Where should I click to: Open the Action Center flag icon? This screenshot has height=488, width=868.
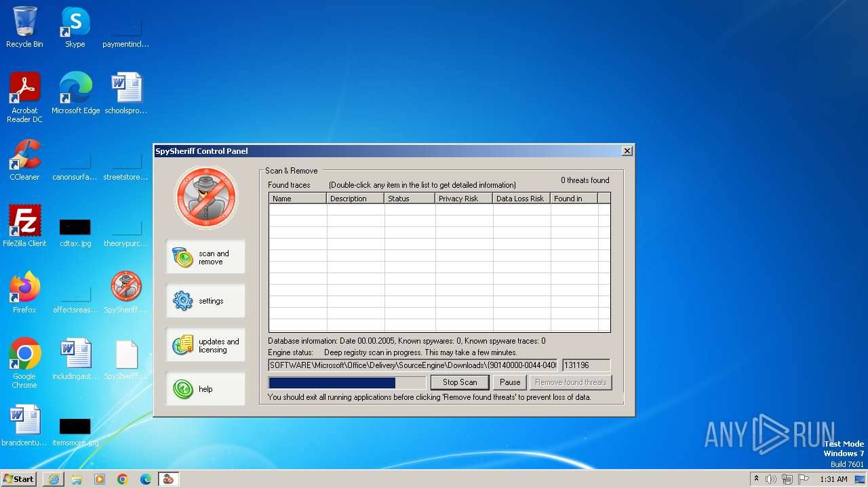804,479
